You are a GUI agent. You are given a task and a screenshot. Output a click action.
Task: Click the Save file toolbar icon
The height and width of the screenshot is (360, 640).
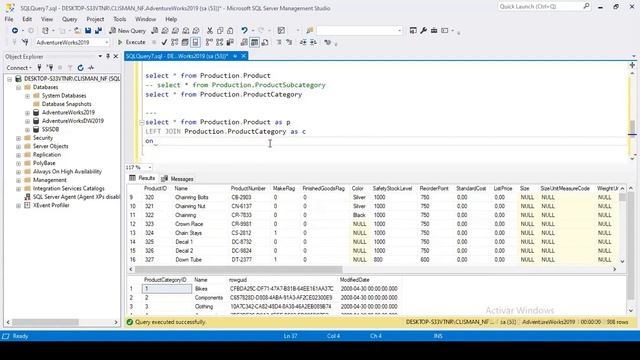[88, 31]
